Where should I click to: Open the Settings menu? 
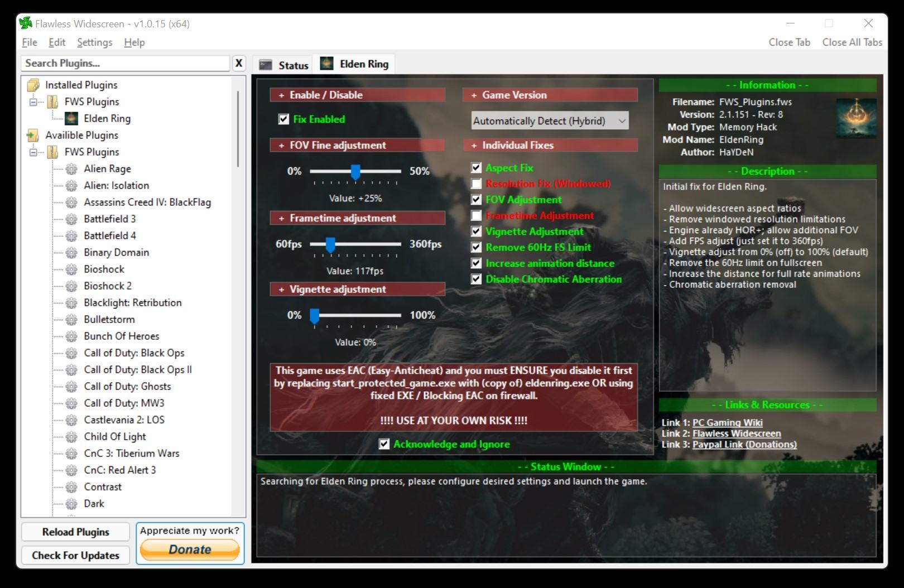pos(94,42)
